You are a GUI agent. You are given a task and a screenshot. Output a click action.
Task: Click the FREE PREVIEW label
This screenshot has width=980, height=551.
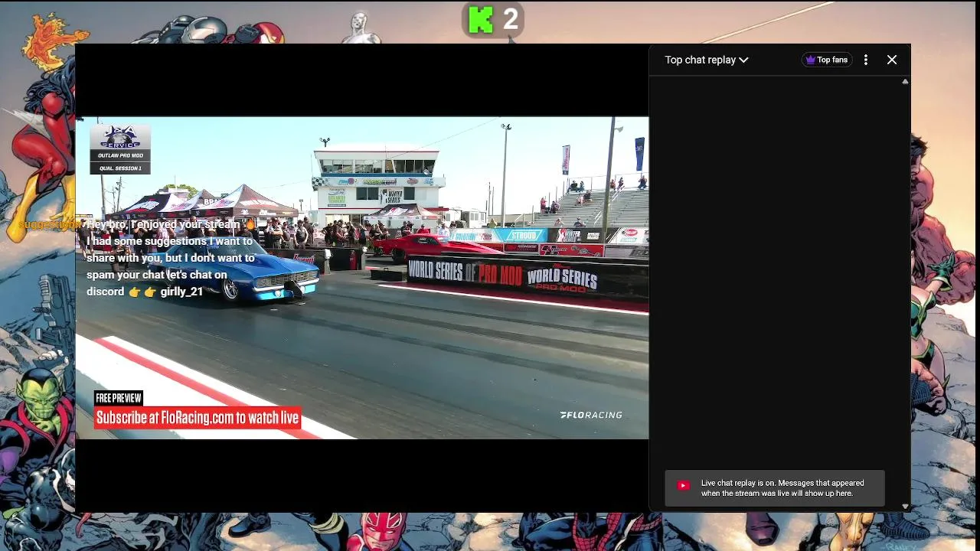119,398
